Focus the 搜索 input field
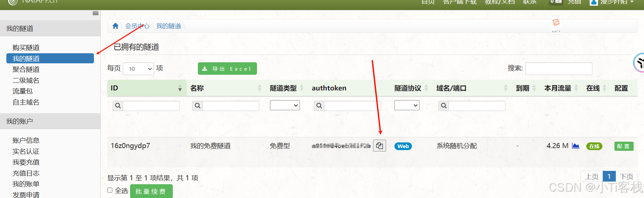Screen dimensions: 644x198 tap(559, 69)
